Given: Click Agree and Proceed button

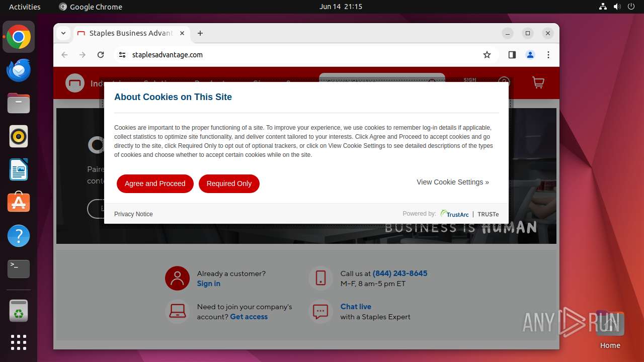Looking at the screenshot, I should pos(155,184).
